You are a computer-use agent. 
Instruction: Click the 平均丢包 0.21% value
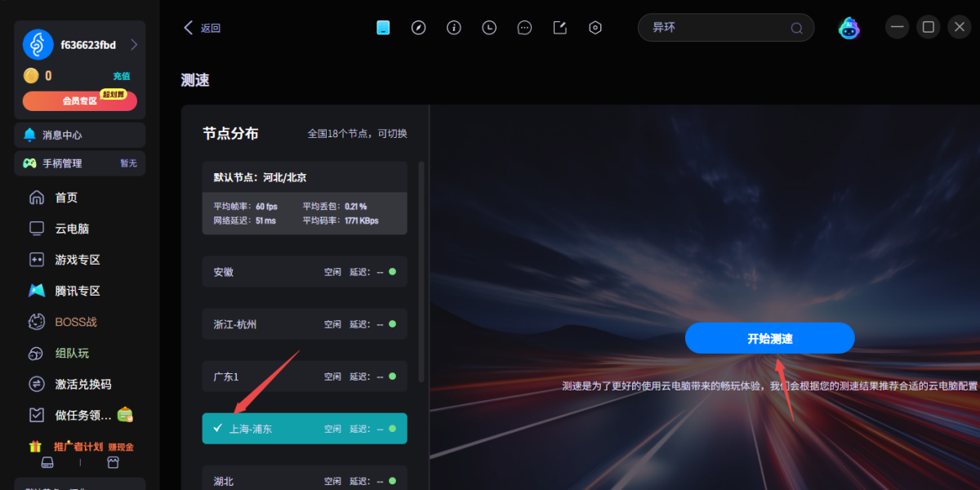(355, 207)
